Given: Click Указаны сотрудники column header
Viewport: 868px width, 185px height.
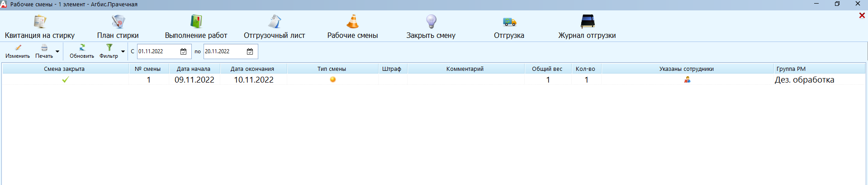Looking at the screenshot, I should [687, 69].
